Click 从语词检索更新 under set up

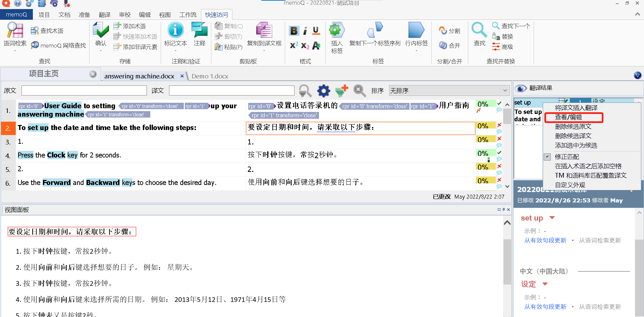click(600, 240)
